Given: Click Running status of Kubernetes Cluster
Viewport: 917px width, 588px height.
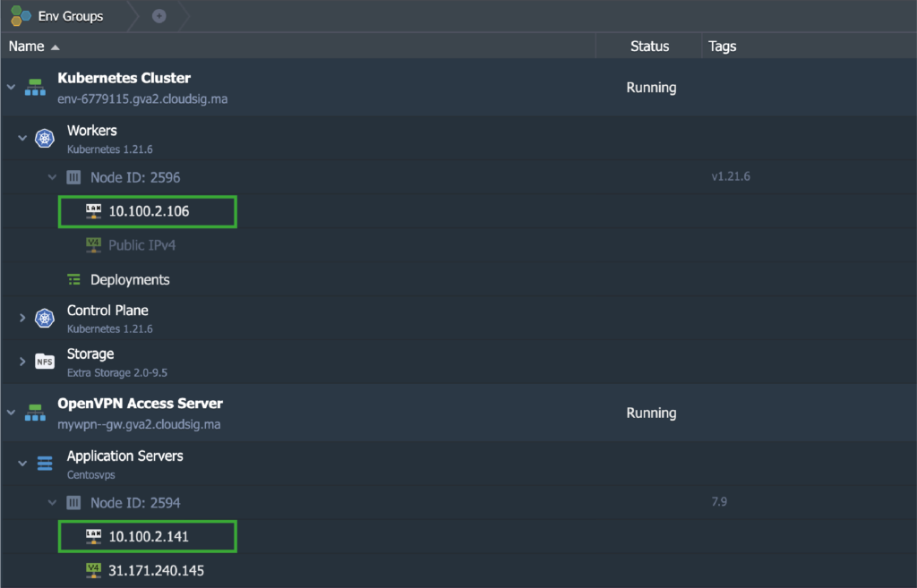Looking at the screenshot, I should (x=651, y=88).
